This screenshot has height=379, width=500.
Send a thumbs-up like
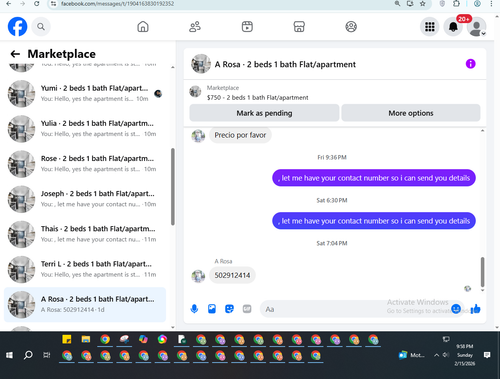pyautogui.click(x=476, y=309)
